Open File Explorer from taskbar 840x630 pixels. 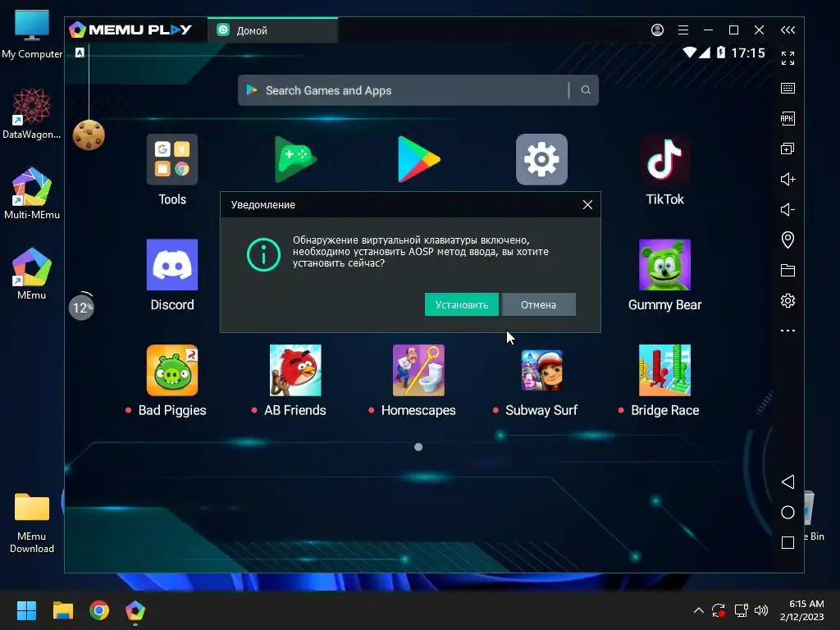[62, 610]
